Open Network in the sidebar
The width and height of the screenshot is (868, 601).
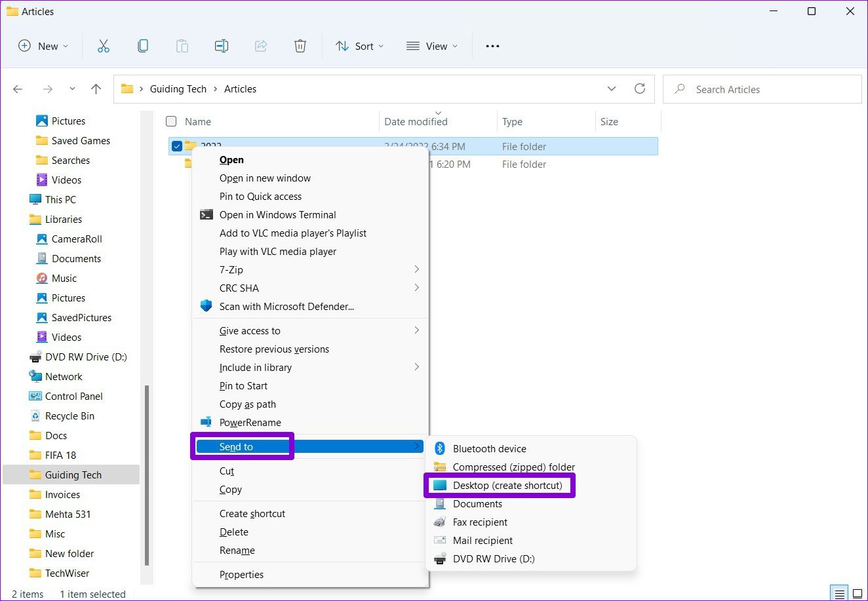pyautogui.click(x=64, y=376)
